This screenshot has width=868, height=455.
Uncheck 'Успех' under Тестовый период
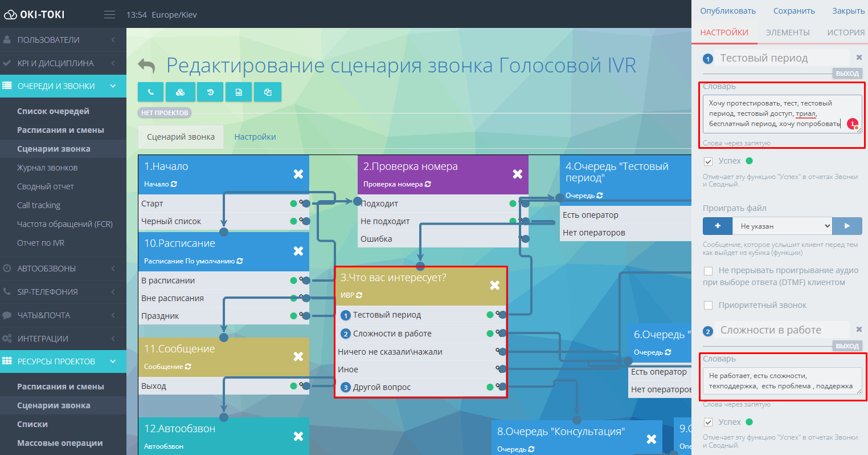point(708,161)
